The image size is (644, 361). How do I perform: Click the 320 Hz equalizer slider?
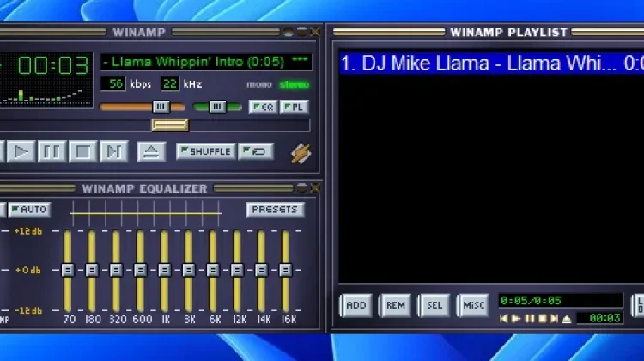click(116, 270)
